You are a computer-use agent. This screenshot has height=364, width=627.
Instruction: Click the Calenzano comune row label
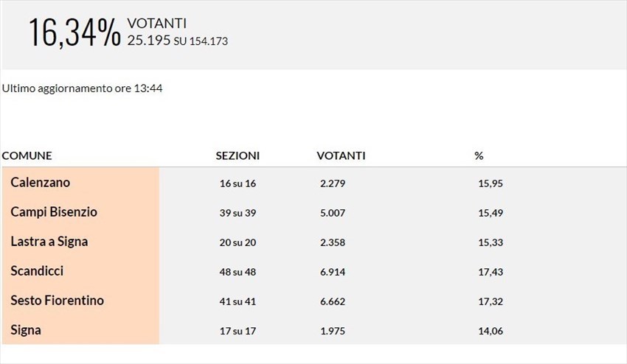pyautogui.click(x=41, y=183)
